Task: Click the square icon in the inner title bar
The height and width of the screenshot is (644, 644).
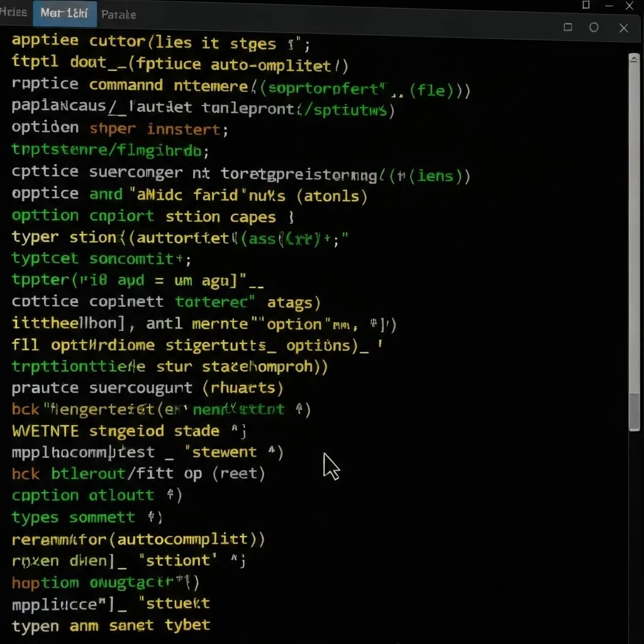Action: [x=567, y=28]
